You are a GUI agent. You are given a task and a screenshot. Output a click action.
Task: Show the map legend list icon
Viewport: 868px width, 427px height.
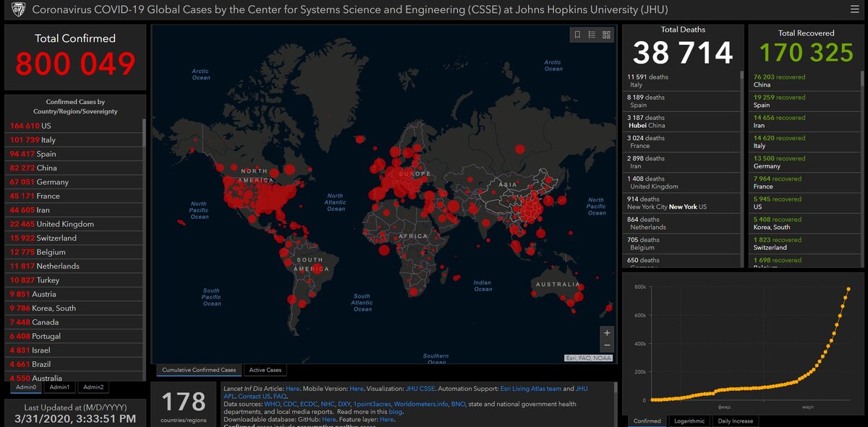(592, 34)
